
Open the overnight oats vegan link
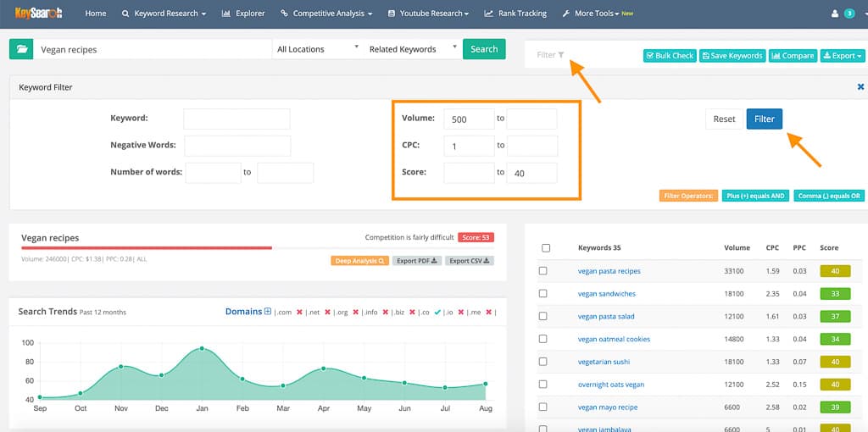tap(611, 385)
